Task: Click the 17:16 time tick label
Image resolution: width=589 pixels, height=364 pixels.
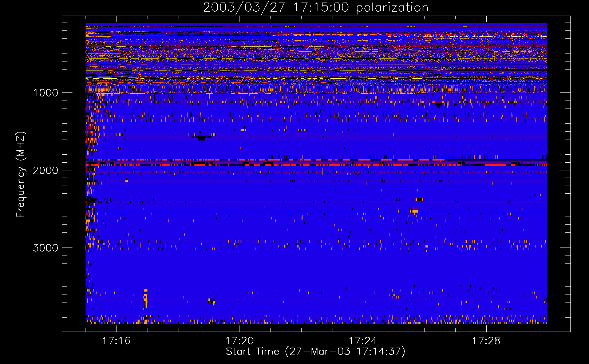Action: [116, 341]
